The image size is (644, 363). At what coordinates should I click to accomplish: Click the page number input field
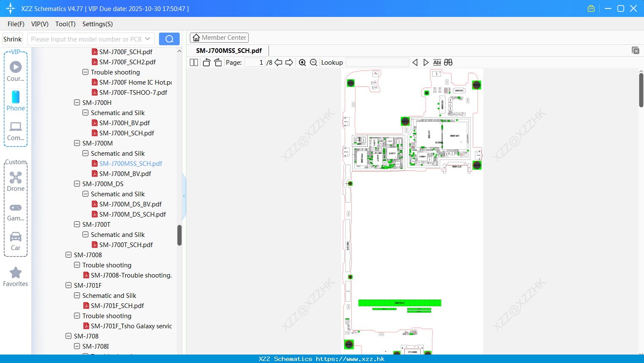tap(255, 62)
